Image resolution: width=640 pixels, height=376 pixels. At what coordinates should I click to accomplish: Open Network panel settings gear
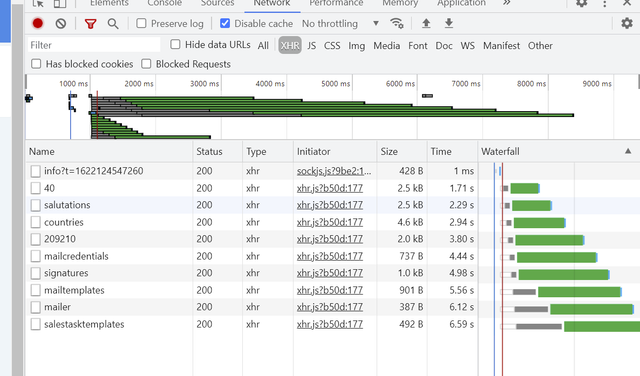coord(627,23)
